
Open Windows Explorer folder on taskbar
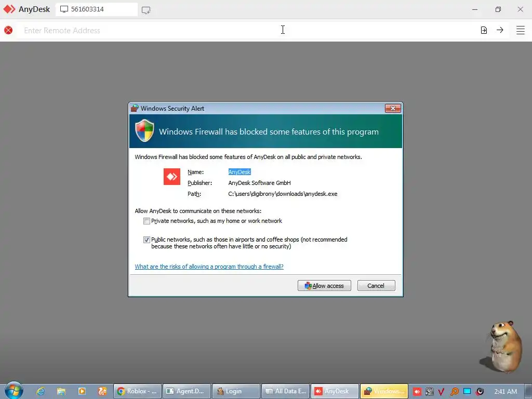click(x=61, y=391)
